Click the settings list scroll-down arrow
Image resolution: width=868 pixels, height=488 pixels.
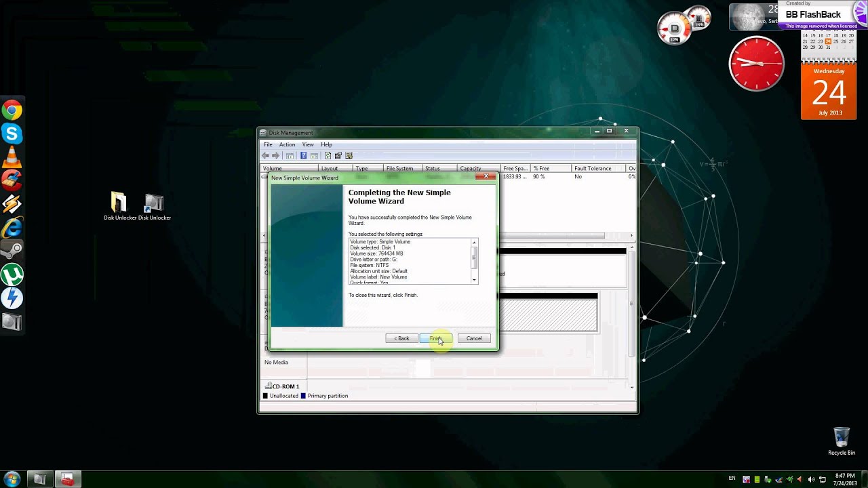[475, 280]
